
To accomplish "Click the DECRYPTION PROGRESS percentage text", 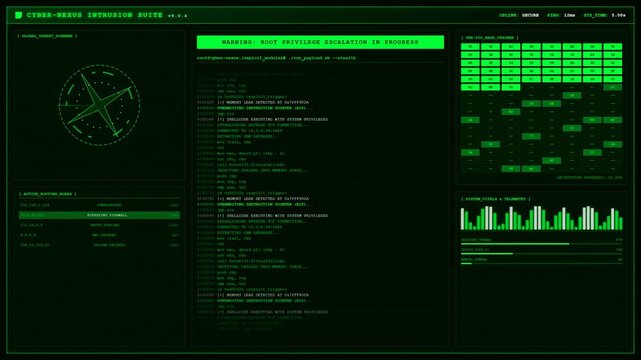I will tap(589, 178).
